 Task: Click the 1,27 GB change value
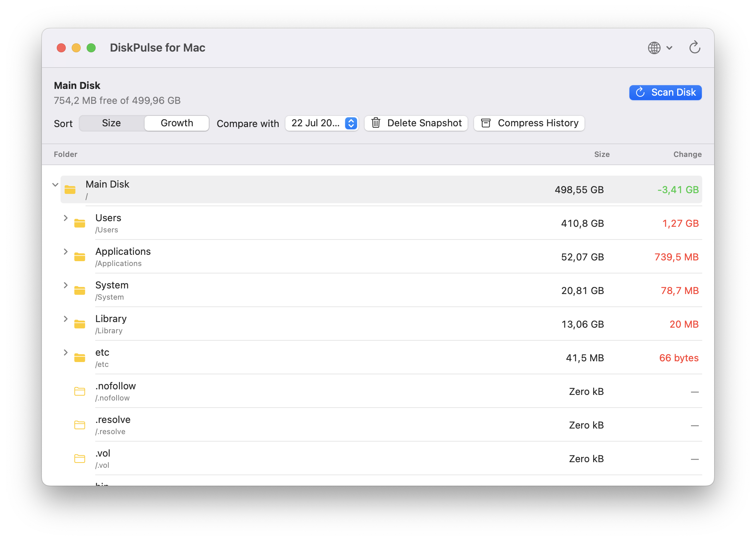pos(680,223)
